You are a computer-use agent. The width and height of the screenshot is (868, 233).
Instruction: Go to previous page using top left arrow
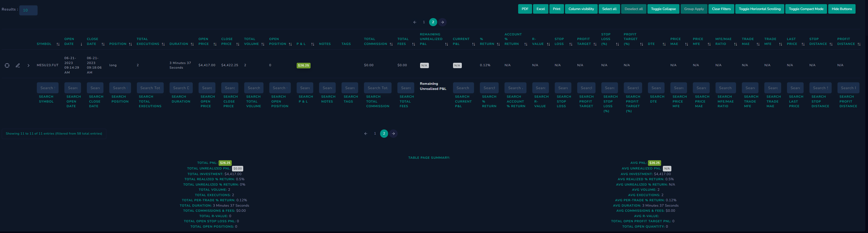coord(415,22)
